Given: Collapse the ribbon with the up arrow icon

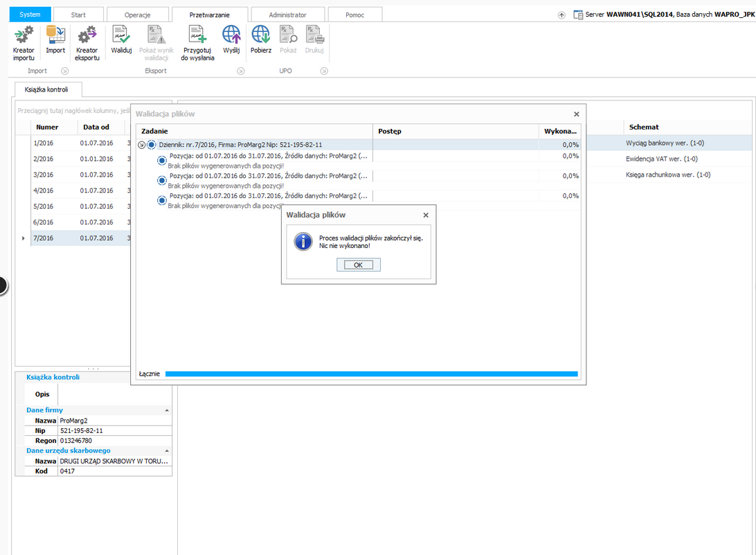Looking at the screenshot, I should (x=561, y=15).
